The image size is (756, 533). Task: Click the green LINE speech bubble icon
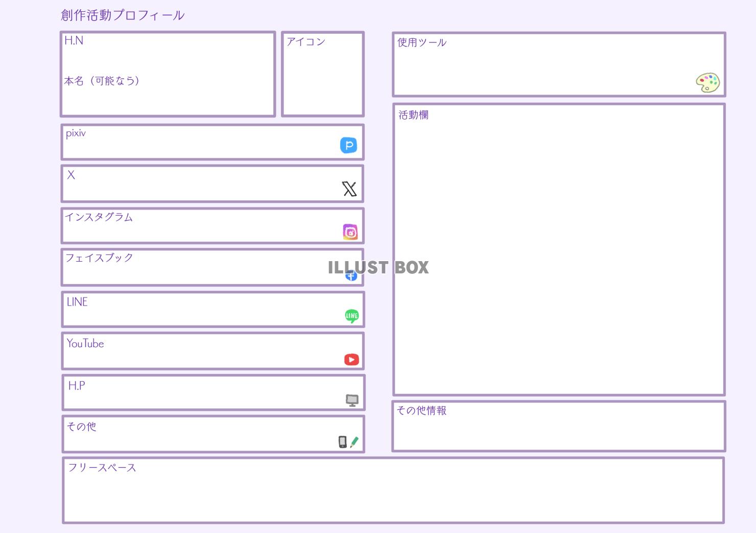tap(351, 316)
